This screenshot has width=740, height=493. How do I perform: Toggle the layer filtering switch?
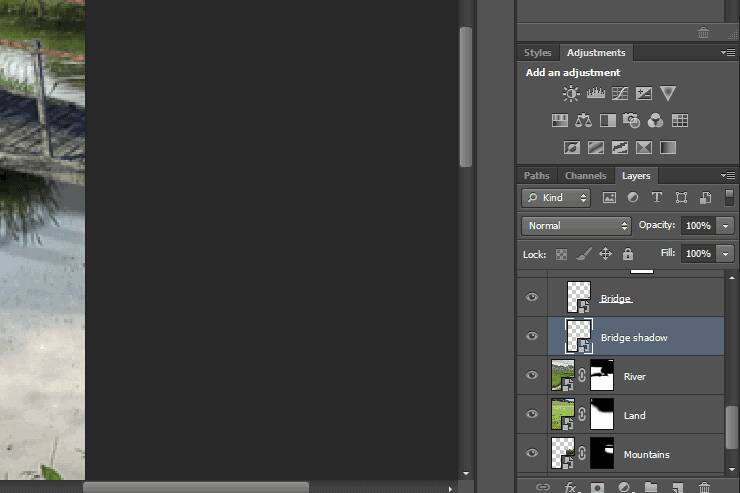click(729, 198)
